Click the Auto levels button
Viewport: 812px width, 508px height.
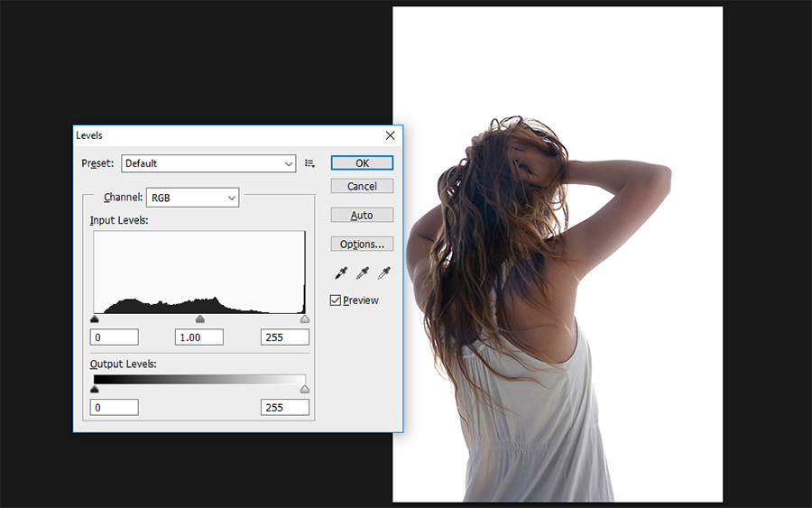click(362, 215)
